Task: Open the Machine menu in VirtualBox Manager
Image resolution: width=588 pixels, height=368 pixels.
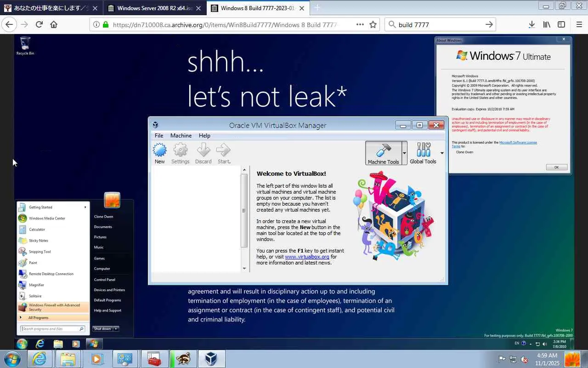Action: 181,136
